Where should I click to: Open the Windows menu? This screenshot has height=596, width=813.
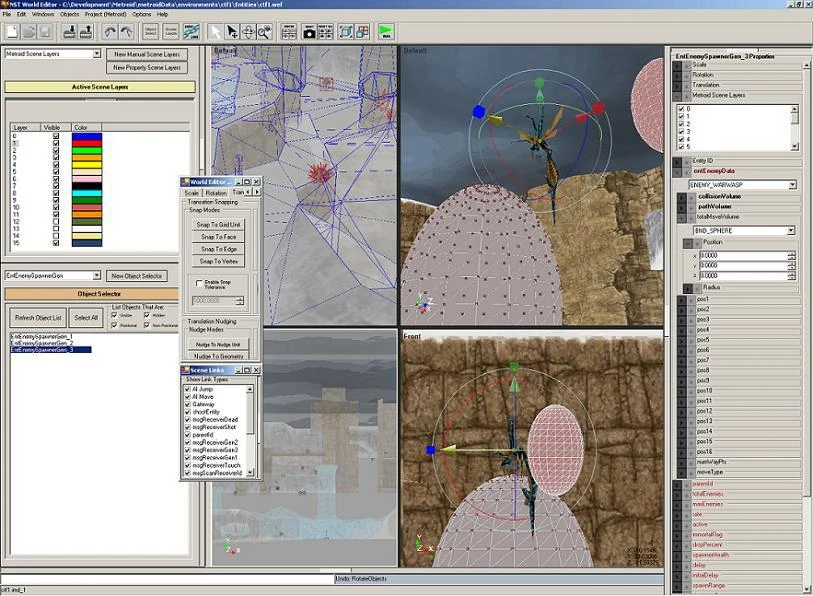[43, 14]
